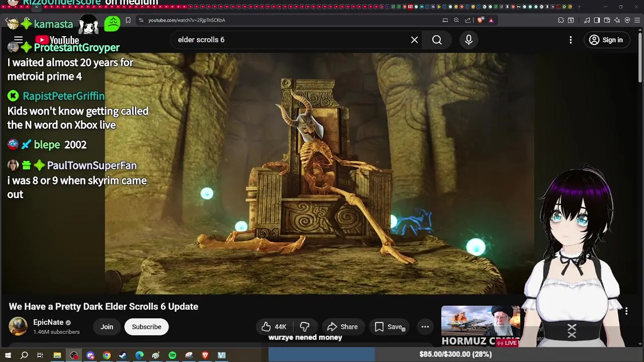Open Spotify from taskbar
The height and width of the screenshot is (362, 644).
pos(172,355)
